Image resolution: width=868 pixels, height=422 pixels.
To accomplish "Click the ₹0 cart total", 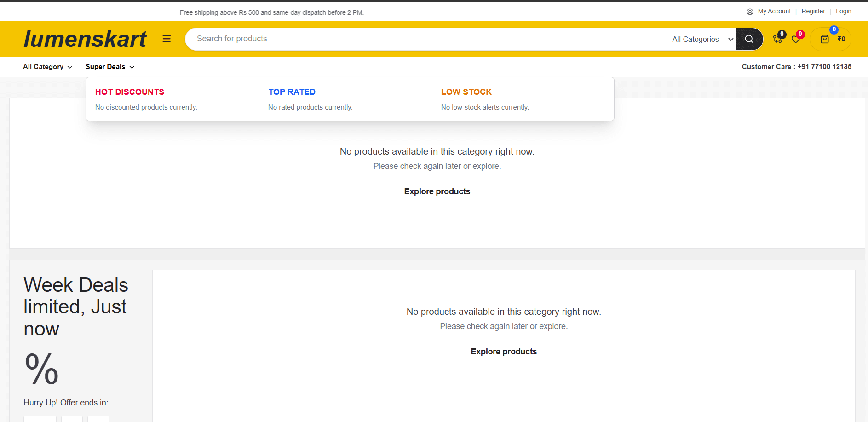I will 841,39.
